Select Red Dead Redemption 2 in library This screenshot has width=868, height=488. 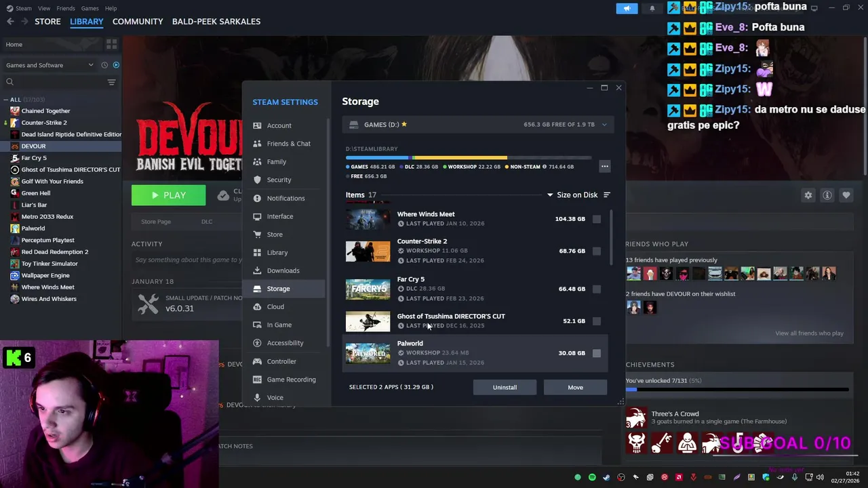coord(54,252)
